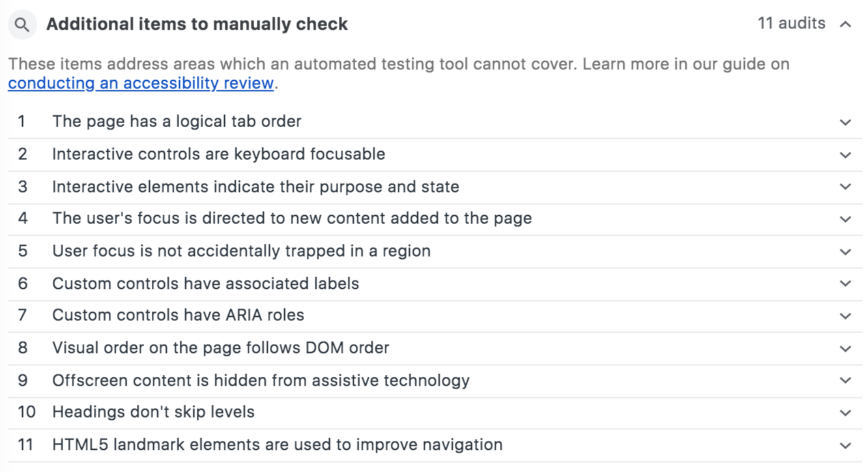Click the Additional items to manually check heading
This screenshot has height=472, width=868.
click(196, 24)
